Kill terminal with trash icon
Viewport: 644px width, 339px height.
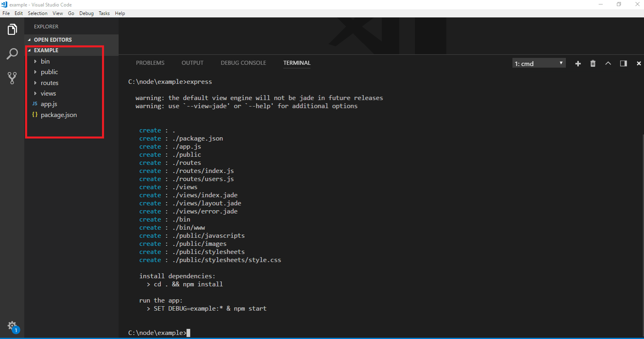(x=593, y=64)
